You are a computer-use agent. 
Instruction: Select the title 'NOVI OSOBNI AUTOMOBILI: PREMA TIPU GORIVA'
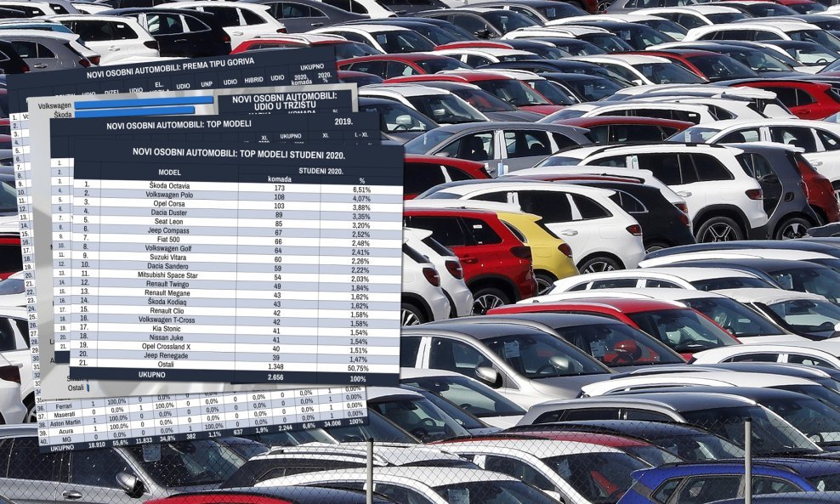(x=170, y=69)
